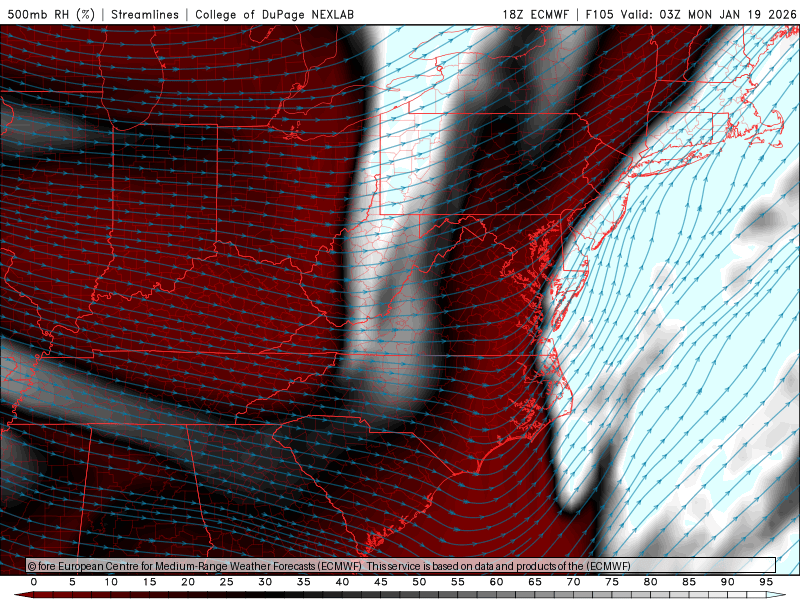Screen dimensions: 800x600
Task: Click the "5" colorbar scale label
Action: (72, 582)
